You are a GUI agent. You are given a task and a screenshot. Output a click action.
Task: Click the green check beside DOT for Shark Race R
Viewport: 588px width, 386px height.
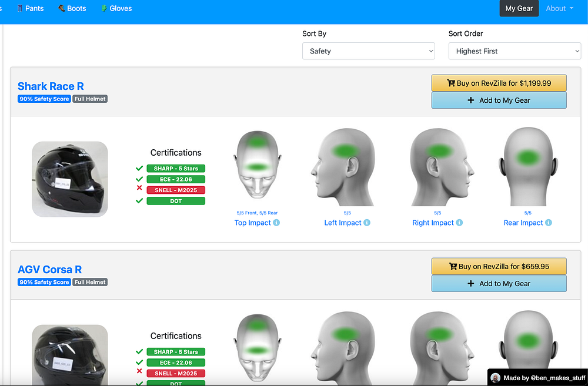pyautogui.click(x=139, y=201)
